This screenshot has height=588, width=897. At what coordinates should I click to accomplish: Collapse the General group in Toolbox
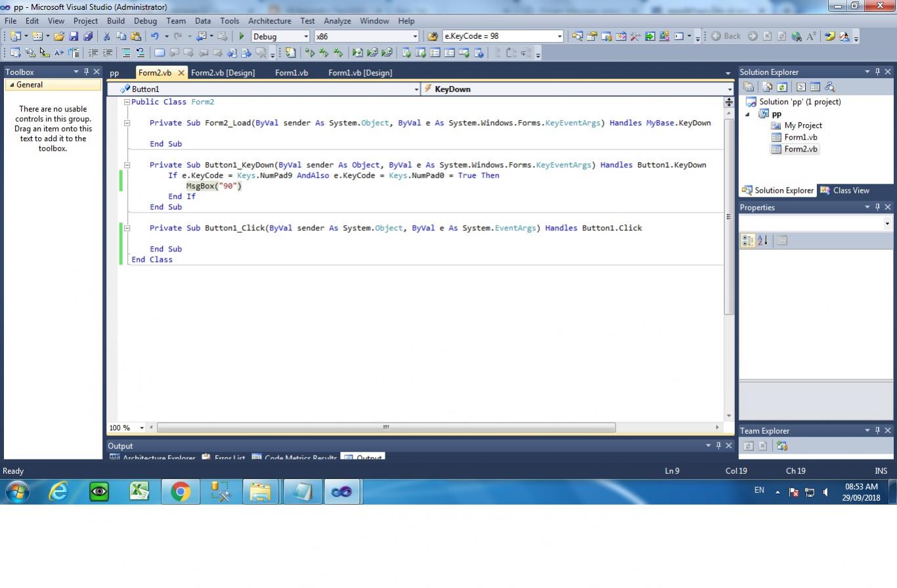[11, 85]
